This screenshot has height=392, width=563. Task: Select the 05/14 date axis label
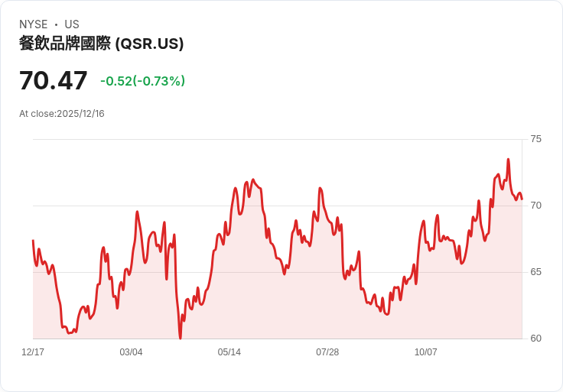point(229,352)
